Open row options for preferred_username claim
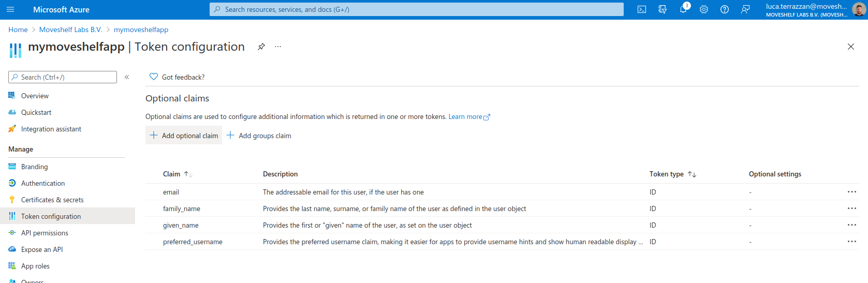The width and height of the screenshot is (868, 283). 852,242
